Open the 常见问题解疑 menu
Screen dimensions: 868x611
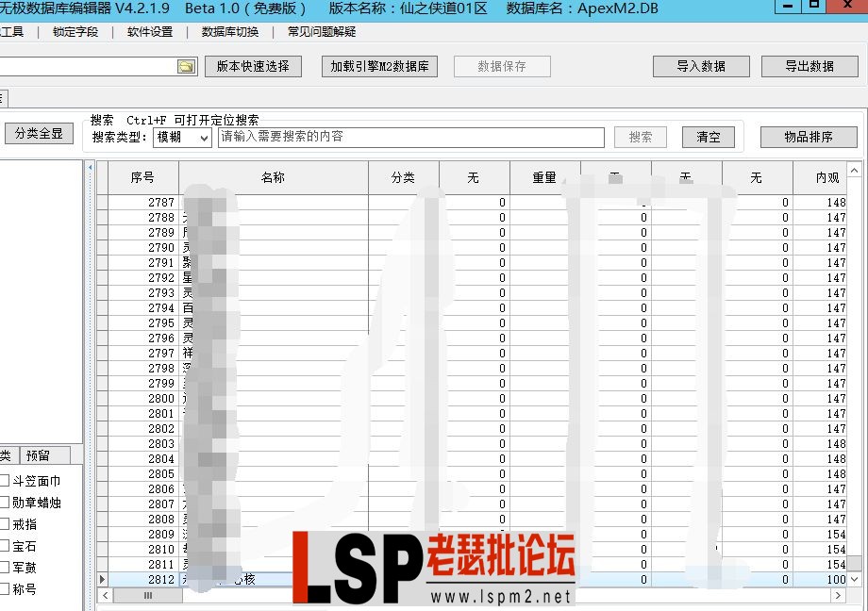point(322,32)
